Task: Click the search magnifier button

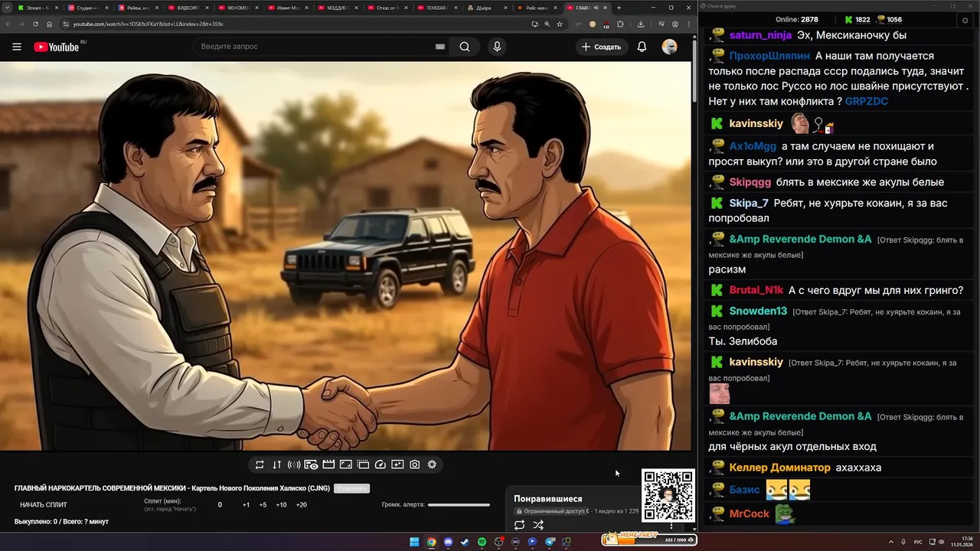Action: tap(465, 47)
